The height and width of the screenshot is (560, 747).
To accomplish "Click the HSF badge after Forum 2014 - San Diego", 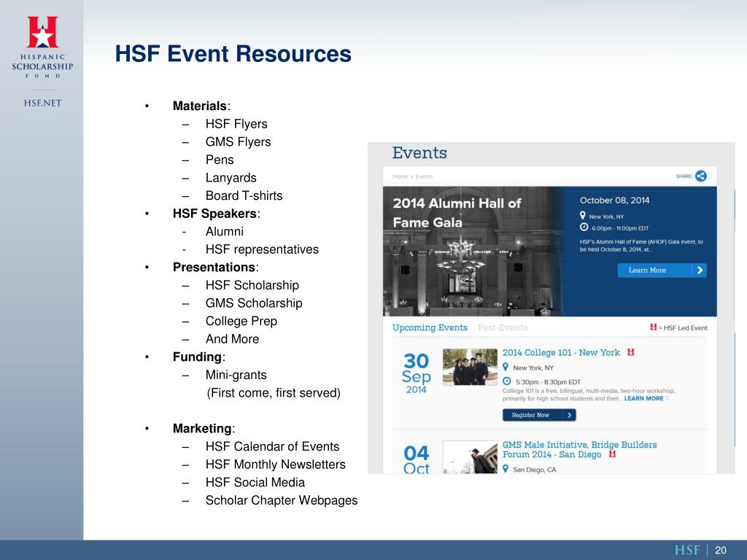I will pyautogui.click(x=612, y=454).
